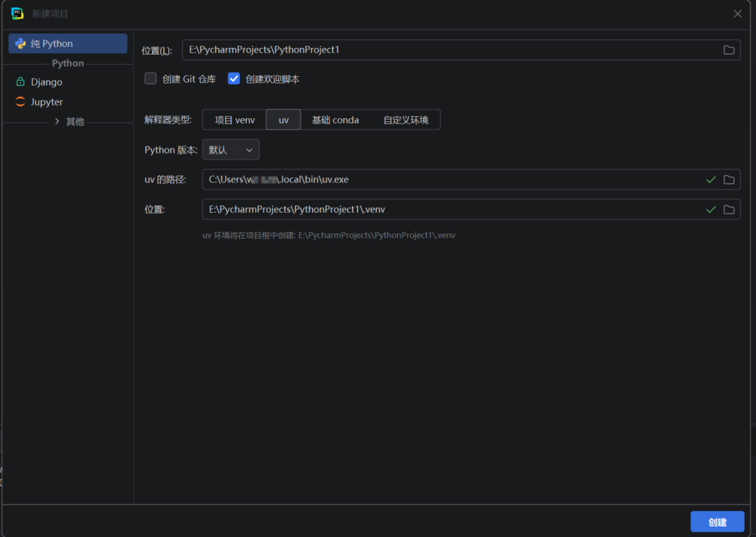Switch interpreter type to 基础 conda
Viewport: 756px width, 537px height.
click(x=335, y=120)
